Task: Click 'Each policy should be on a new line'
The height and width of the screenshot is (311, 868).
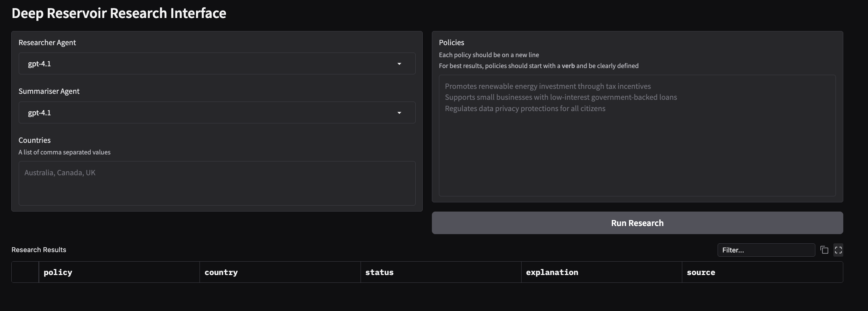Action: (x=489, y=55)
